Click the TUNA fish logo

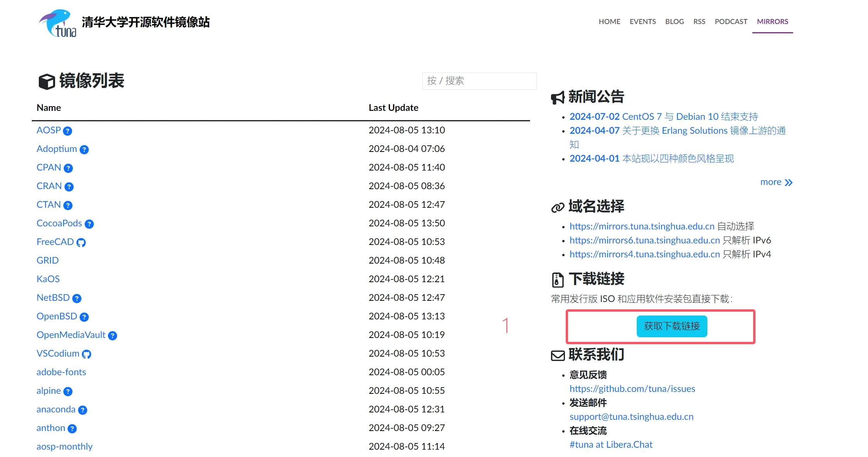tap(58, 23)
